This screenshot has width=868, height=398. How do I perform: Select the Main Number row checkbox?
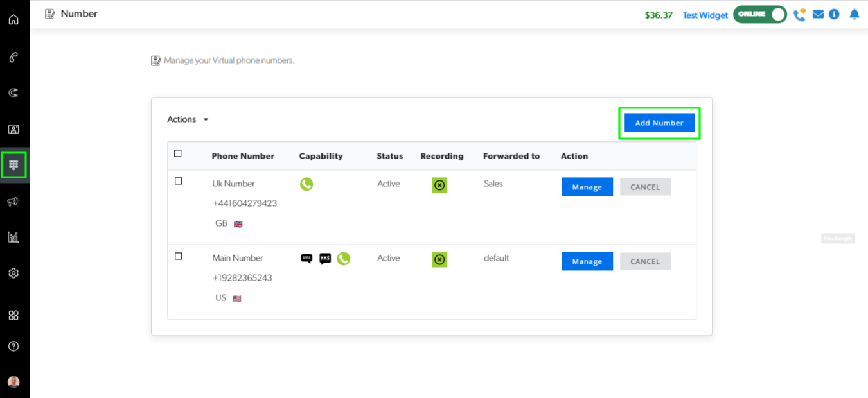[179, 256]
